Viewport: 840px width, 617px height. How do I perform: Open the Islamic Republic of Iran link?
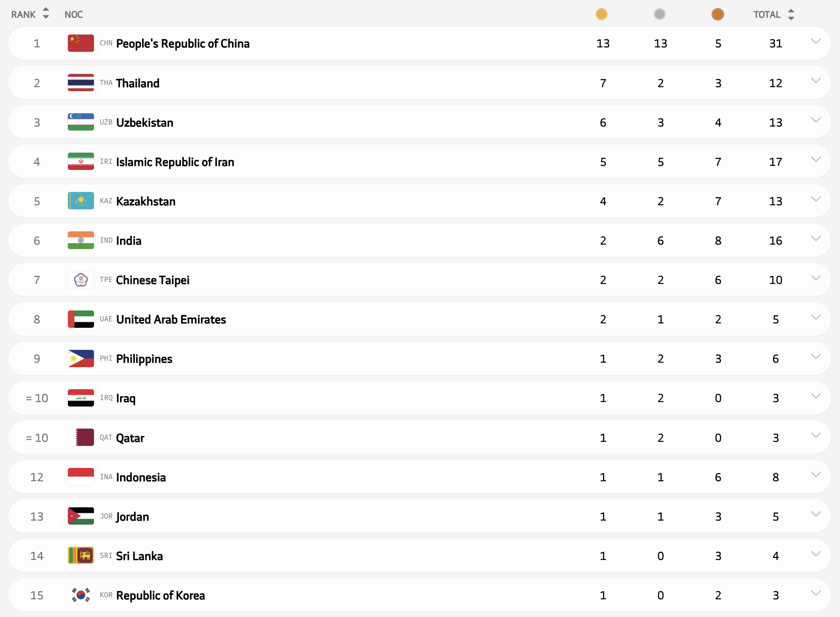[175, 162]
